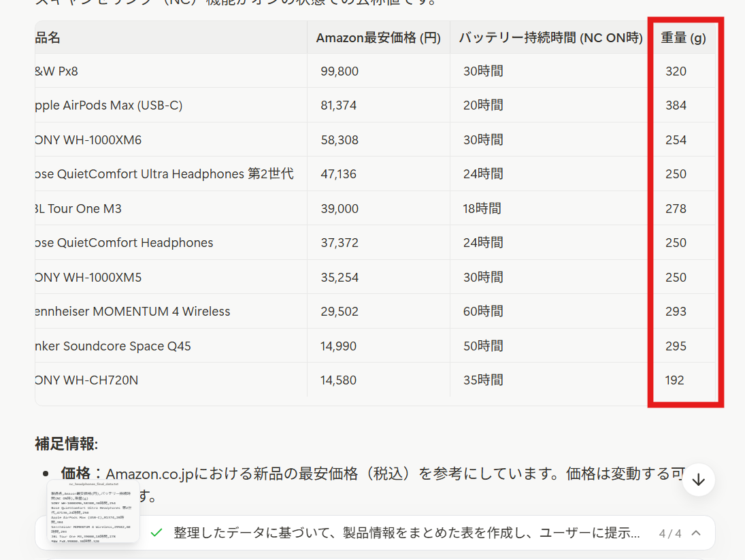Click the weight 384 cell
Screen dimensions: 745x560
[676, 105]
